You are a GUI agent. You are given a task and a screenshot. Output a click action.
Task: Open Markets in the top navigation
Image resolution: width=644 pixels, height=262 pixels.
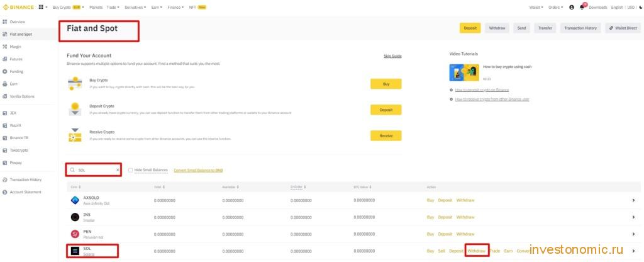coord(96,8)
